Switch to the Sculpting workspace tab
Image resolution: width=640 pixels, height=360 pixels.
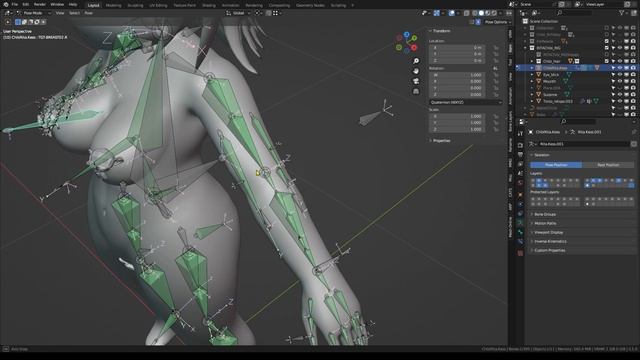[135, 6]
